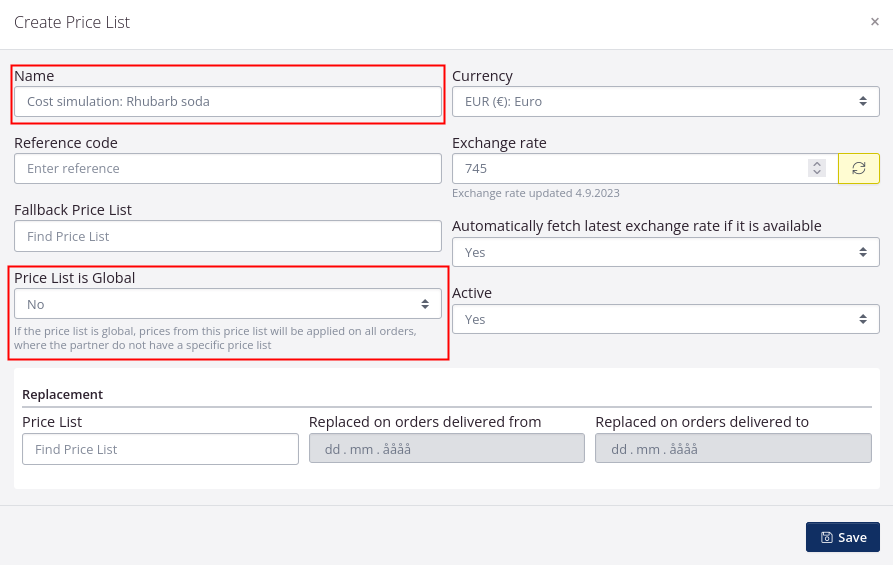Decrease the exchange rate with the down arrow
Screen dimensions: 893x565
click(817, 173)
